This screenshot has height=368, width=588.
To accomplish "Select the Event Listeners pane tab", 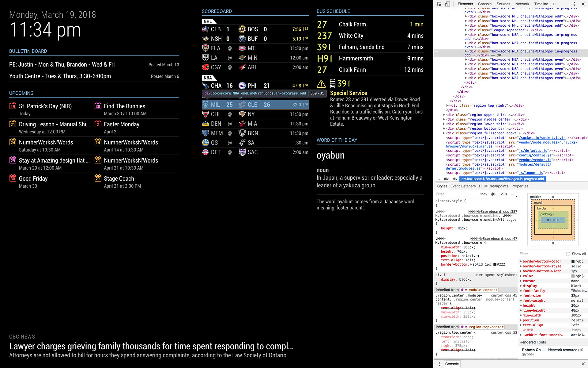I will 463,186.
